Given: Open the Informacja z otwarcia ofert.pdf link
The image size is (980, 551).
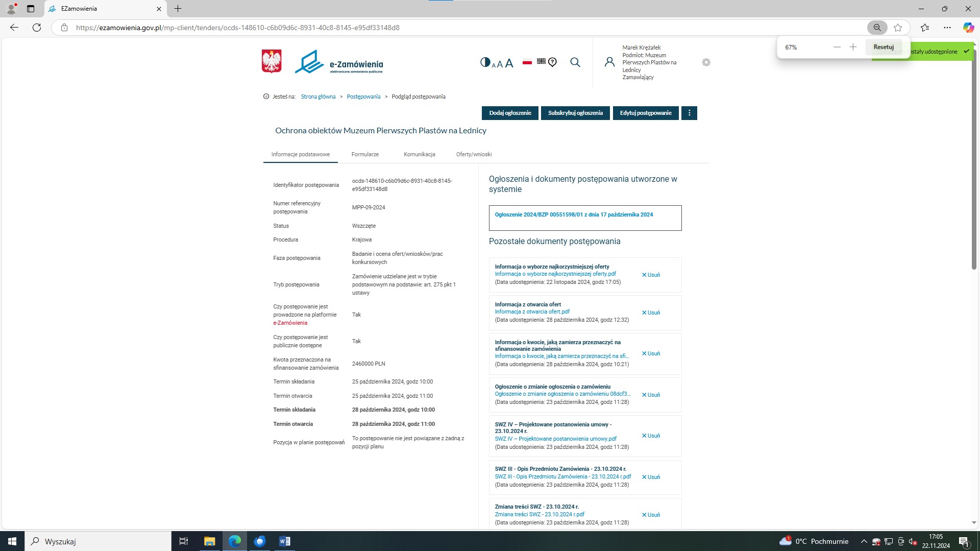Looking at the screenshot, I should [532, 312].
